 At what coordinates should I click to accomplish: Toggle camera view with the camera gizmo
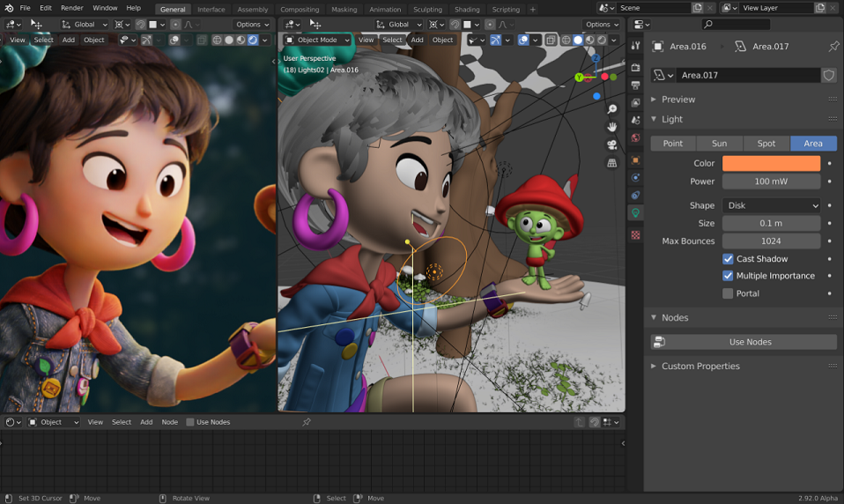pyautogui.click(x=612, y=145)
